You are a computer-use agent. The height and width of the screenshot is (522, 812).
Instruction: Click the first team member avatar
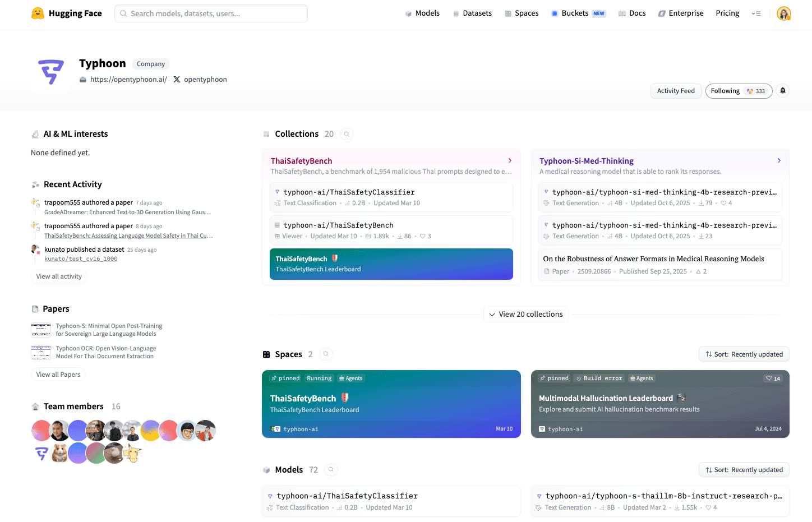click(41, 431)
